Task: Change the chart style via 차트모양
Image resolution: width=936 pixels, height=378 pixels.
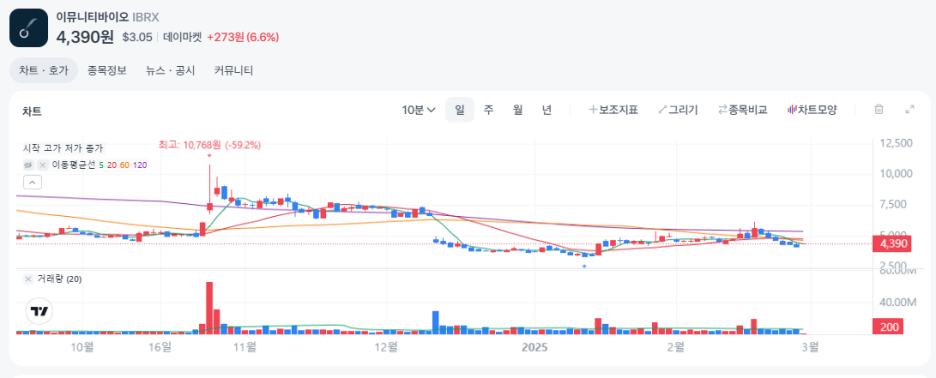Action: [x=812, y=110]
